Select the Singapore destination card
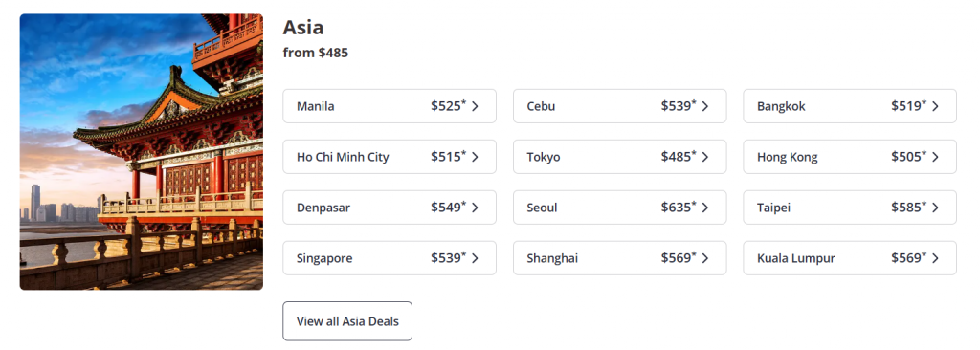 [x=390, y=258]
